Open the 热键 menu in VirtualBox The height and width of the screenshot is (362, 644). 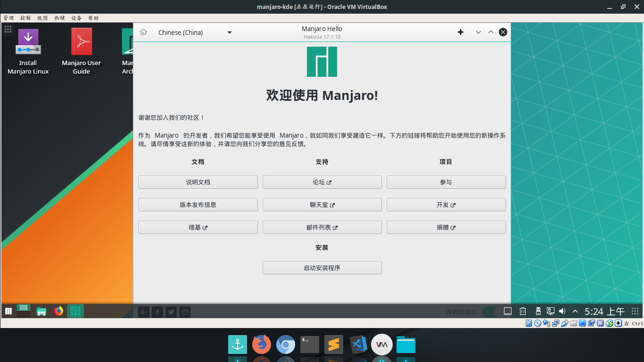pos(59,18)
